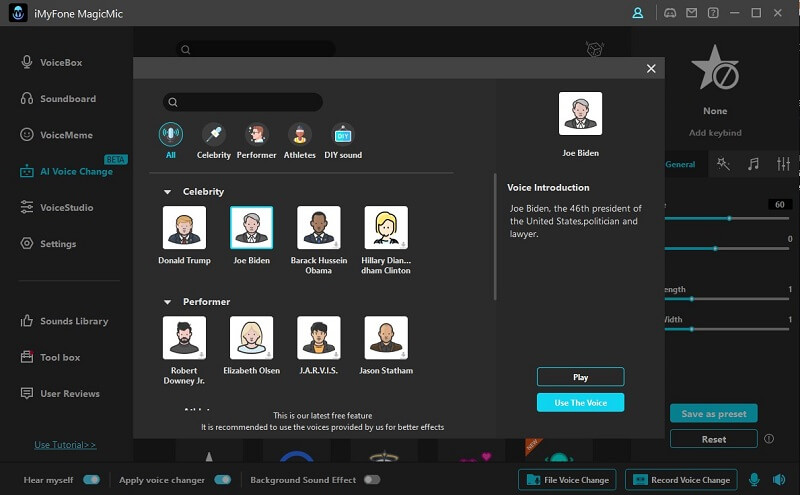The width and height of the screenshot is (800, 495).
Task: Click Record Voice Change button
Action: tap(681, 480)
